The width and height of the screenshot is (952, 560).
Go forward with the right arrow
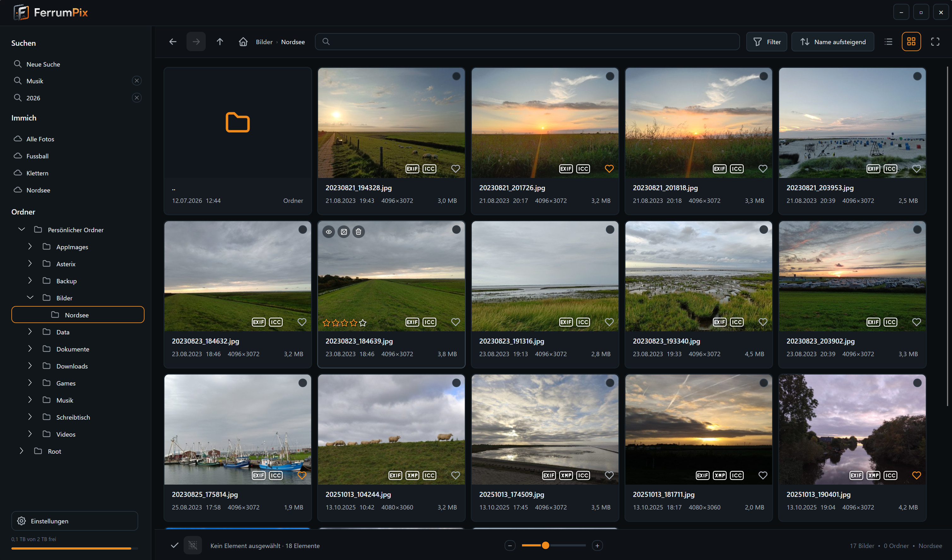[196, 42]
